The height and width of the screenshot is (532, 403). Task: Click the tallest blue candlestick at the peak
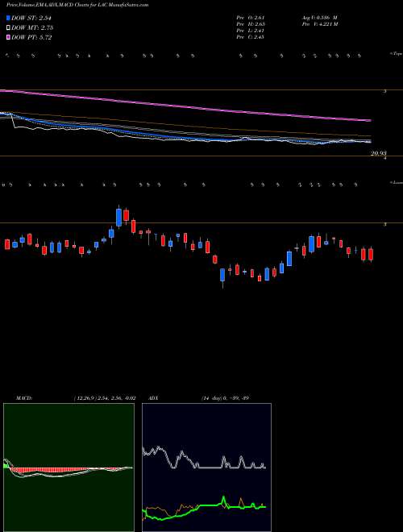tap(118, 217)
